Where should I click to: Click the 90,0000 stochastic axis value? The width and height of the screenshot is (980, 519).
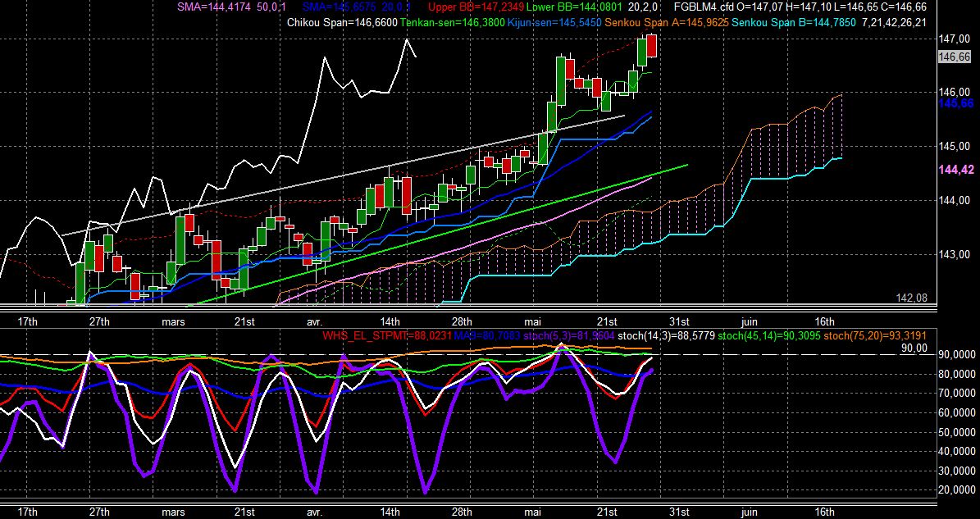point(956,355)
